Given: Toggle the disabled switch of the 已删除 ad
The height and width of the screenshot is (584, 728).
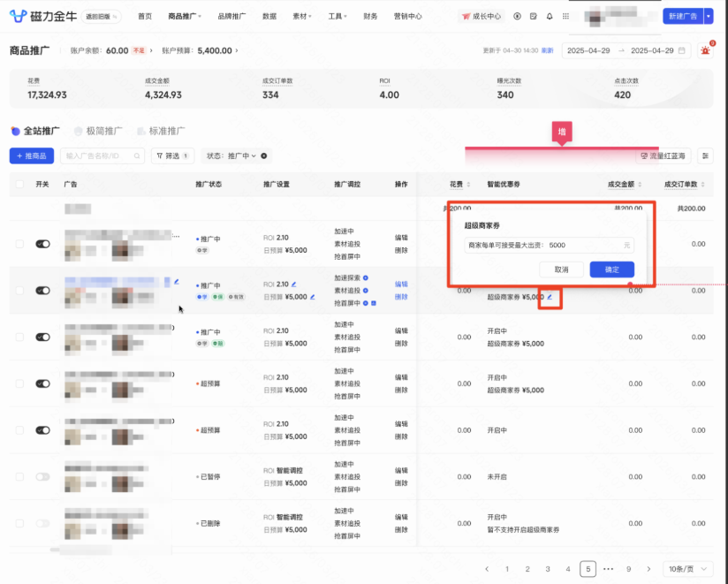Looking at the screenshot, I should 42,524.
